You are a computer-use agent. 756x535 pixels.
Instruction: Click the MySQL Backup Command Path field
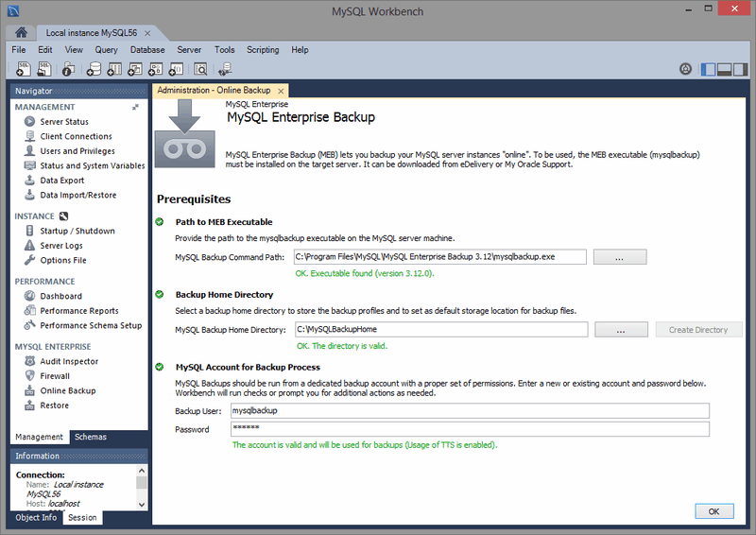[x=440, y=257]
